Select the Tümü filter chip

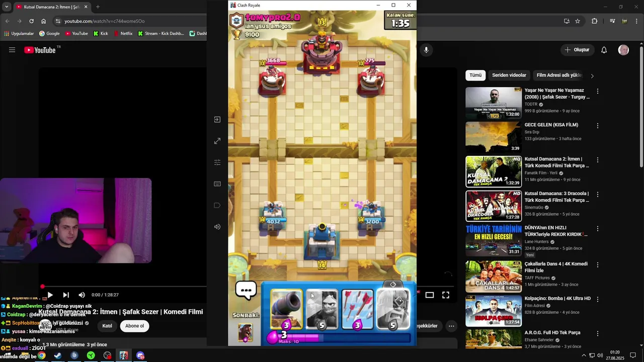475,75
